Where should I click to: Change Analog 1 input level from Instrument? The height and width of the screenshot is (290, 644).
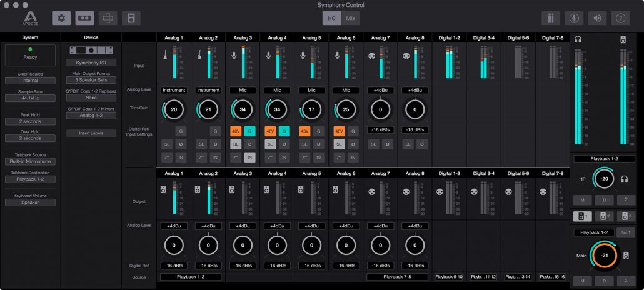174,90
